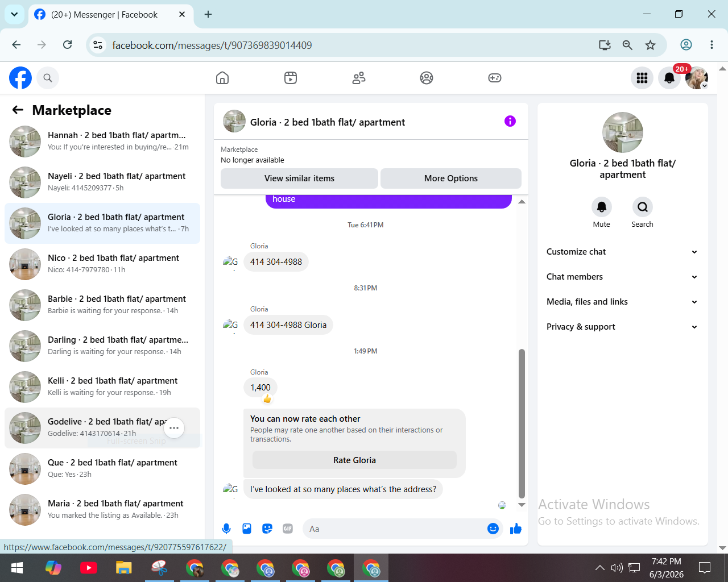This screenshot has height=582, width=728.
Task: Open the emoji picker in message box
Action: pyautogui.click(x=493, y=529)
